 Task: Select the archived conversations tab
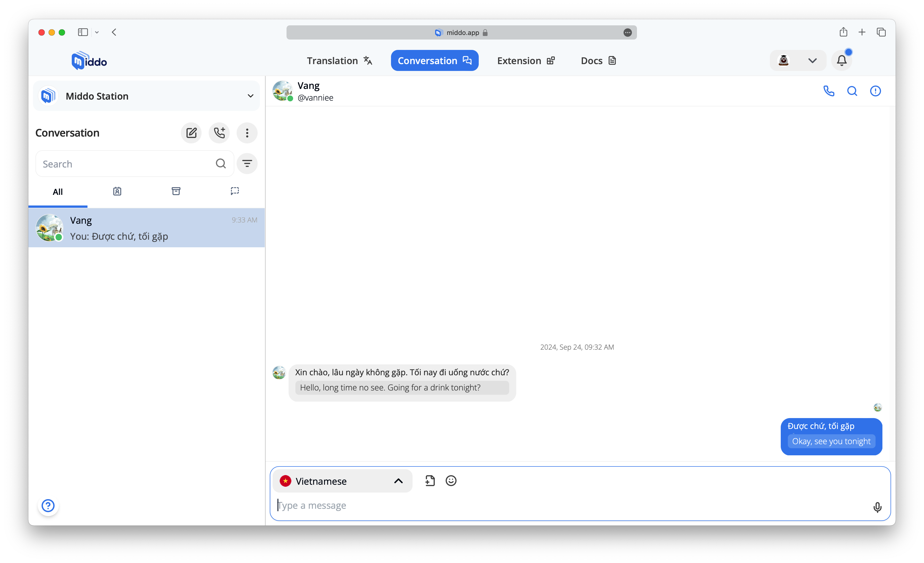(x=176, y=192)
